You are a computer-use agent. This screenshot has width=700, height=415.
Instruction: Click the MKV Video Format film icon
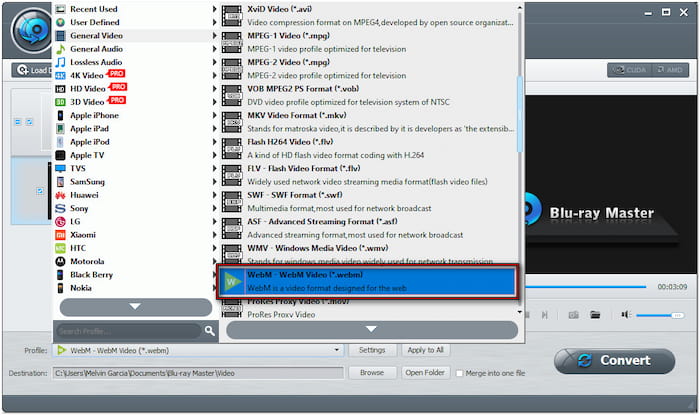pos(232,122)
